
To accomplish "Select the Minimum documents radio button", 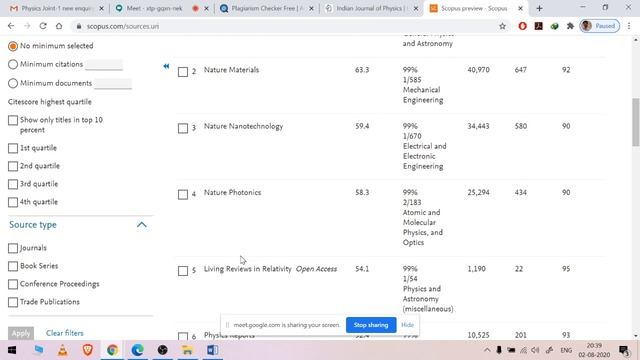I will click(x=13, y=83).
